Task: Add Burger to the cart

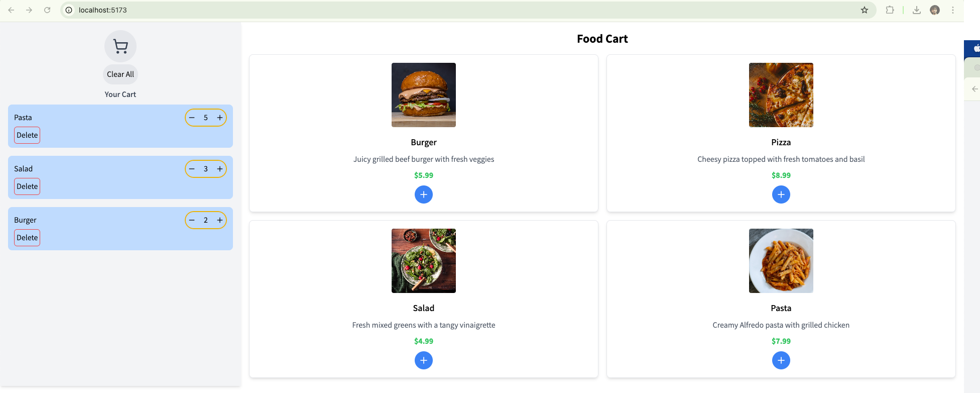Action: tap(424, 194)
